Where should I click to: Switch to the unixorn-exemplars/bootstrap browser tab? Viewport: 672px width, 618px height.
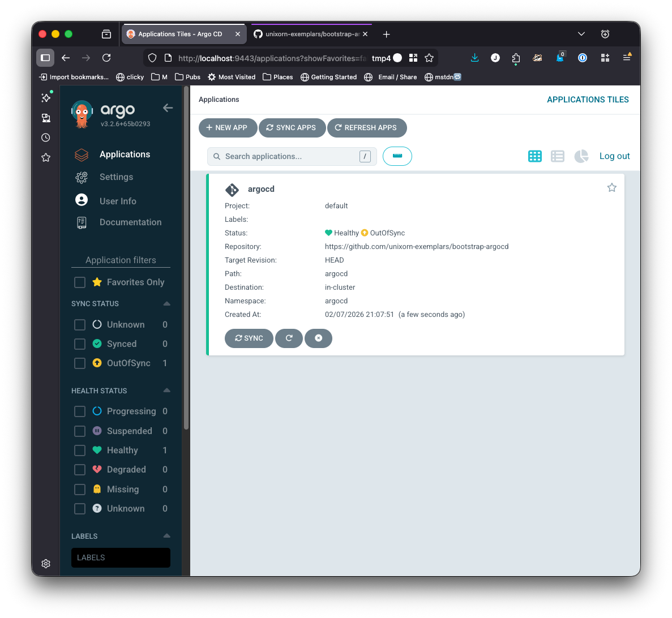tap(311, 34)
